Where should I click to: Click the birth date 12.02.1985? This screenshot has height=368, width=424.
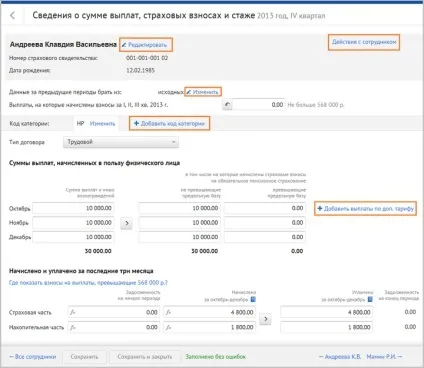[140, 70]
